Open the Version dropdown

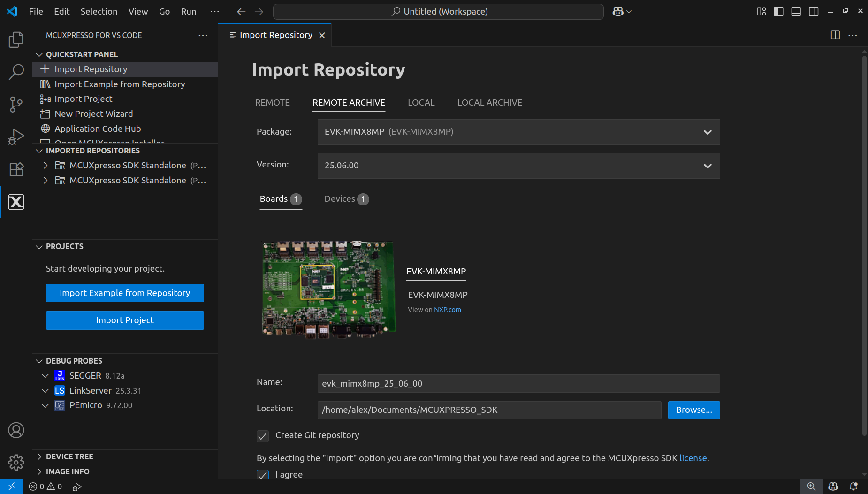pos(708,166)
